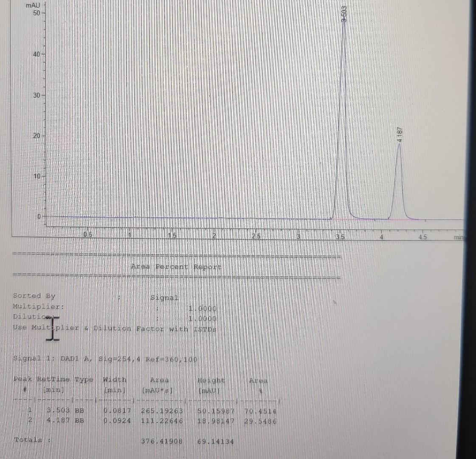The width and height of the screenshot is (476, 459).
Task: Click the peak label 3.503
Action: pyautogui.click(x=344, y=15)
